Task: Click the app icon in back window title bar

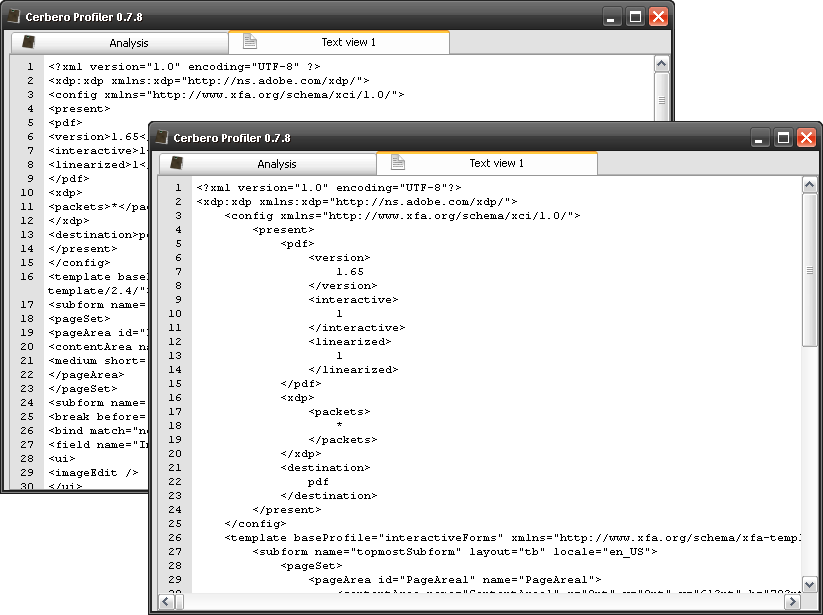Action: [14, 16]
